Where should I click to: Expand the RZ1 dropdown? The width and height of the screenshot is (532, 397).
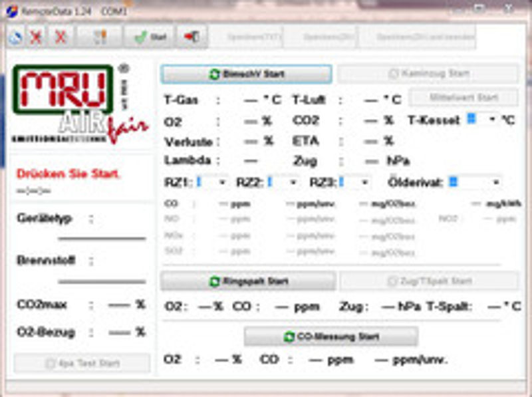pos(221,182)
